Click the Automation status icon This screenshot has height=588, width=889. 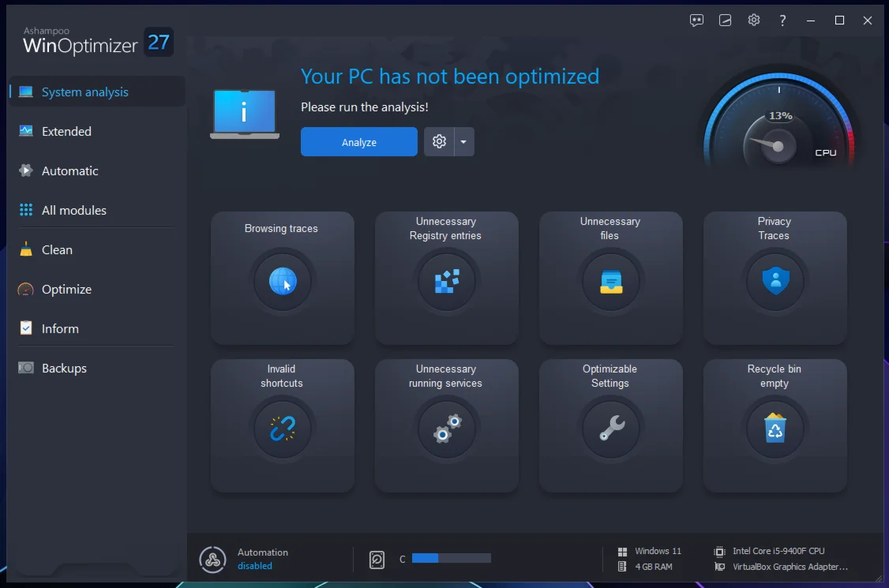212,560
